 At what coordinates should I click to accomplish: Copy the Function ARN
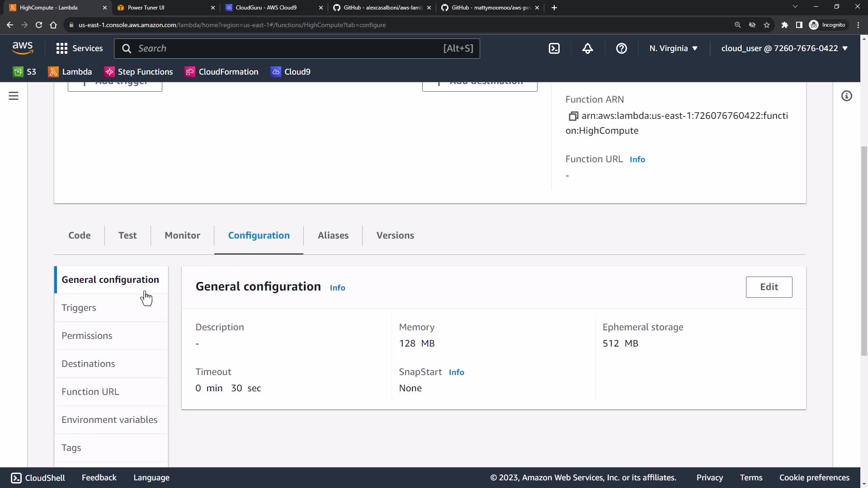573,116
